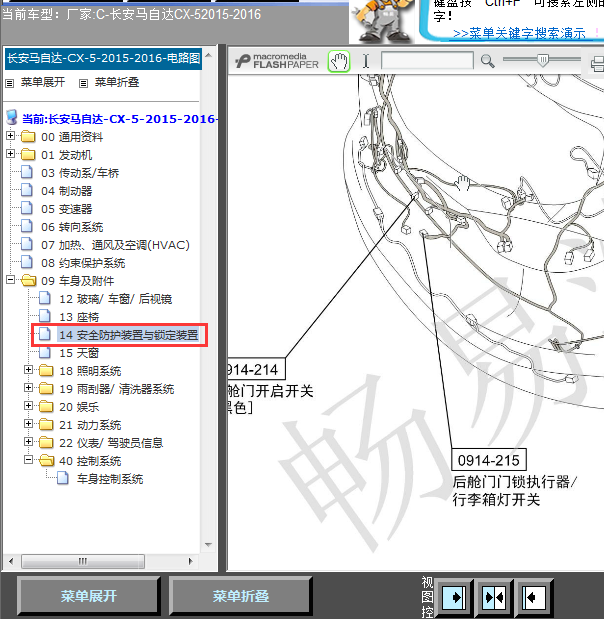The height and width of the screenshot is (619, 604).
Task: Click document icon of 08 约束保护系统
Action: coord(27,262)
